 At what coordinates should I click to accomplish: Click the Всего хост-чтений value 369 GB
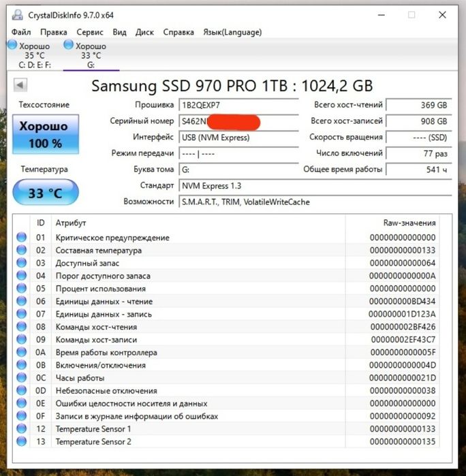coord(419,105)
